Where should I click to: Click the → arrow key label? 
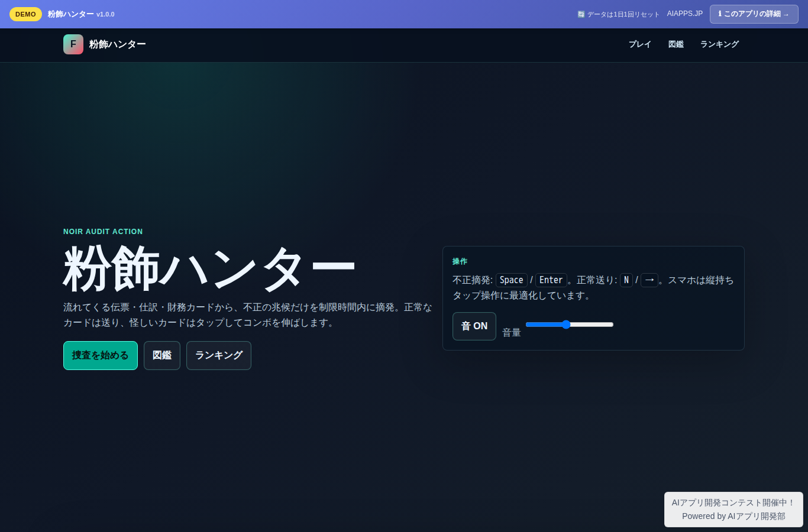coord(649,280)
